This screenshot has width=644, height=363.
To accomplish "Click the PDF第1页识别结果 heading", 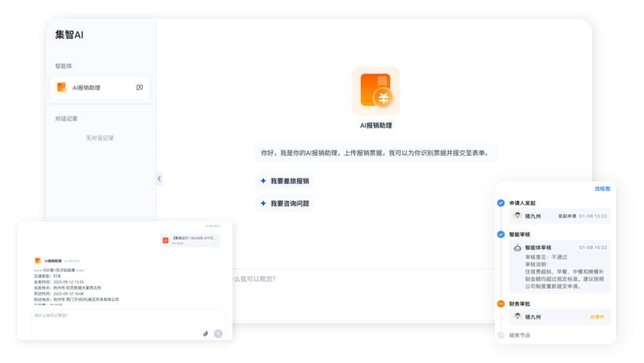I will pos(59,270).
